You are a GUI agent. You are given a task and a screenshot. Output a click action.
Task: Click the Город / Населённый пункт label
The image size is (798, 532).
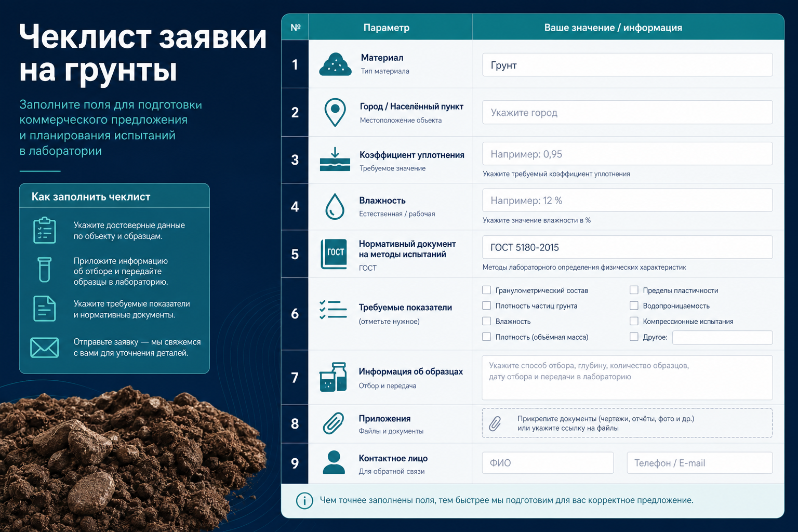[x=411, y=107]
